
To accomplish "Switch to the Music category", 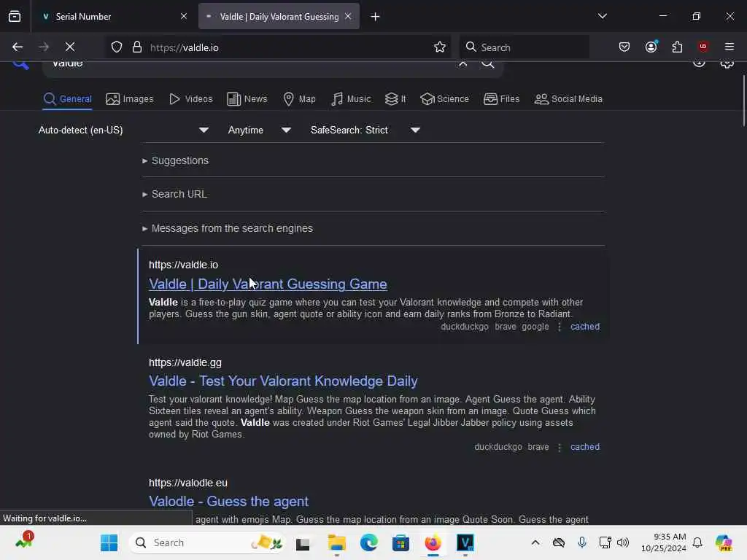I will pyautogui.click(x=351, y=99).
